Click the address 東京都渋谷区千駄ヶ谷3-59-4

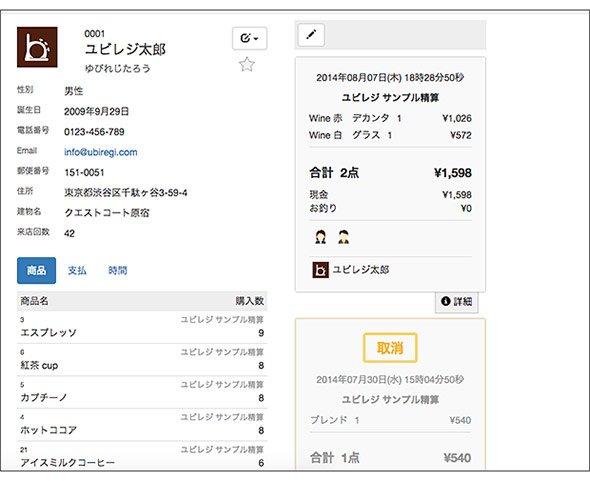coord(126,193)
